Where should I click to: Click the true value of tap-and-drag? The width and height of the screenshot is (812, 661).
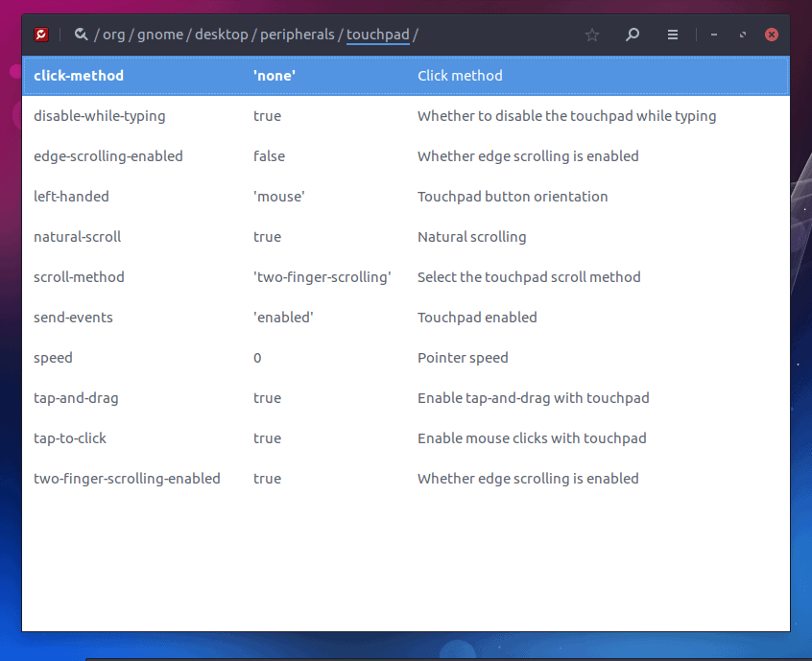point(267,398)
